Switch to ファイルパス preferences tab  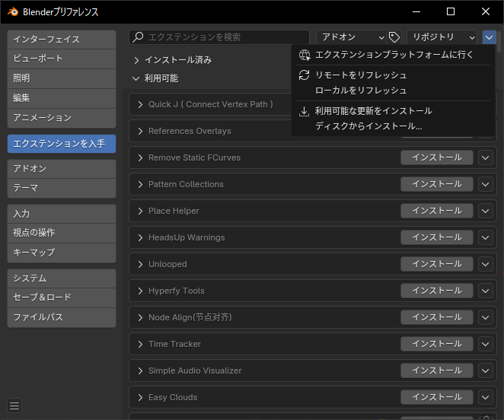pyautogui.click(x=62, y=317)
